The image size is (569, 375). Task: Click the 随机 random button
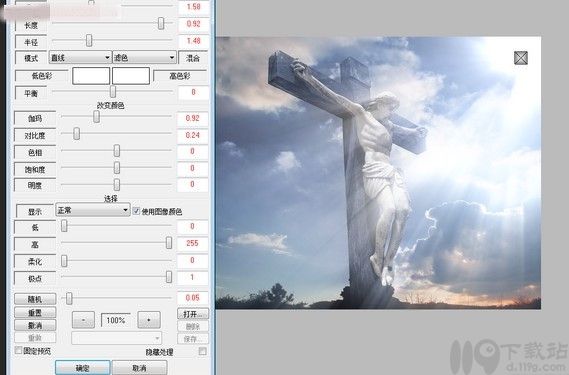(35, 299)
